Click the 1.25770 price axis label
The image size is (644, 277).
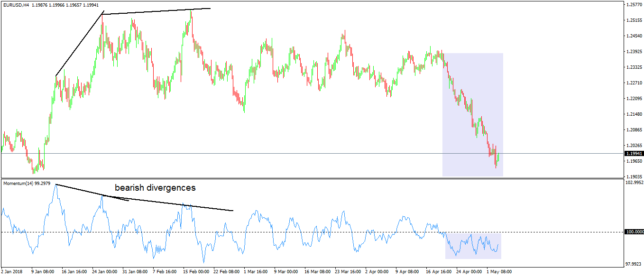(634, 5)
